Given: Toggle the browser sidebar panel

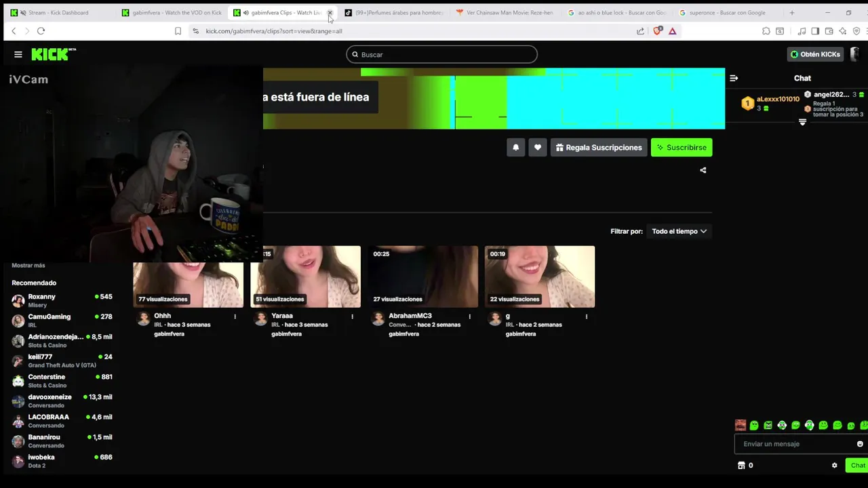Looking at the screenshot, I should [x=815, y=31].
